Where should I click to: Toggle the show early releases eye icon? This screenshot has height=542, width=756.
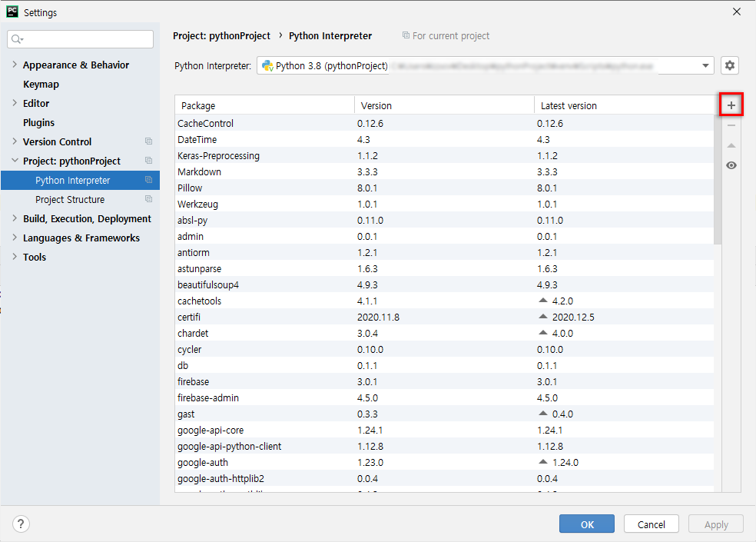(x=731, y=165)
